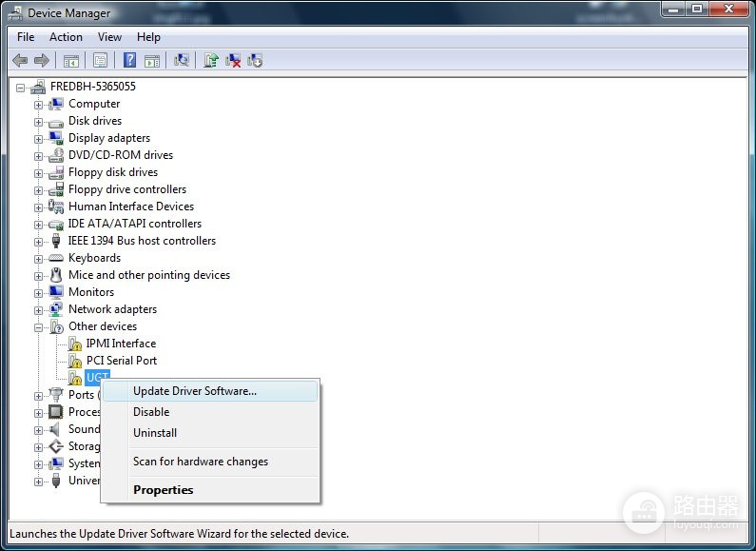Select the IEEE 1394 Bus host controllers label

[142, 241]
